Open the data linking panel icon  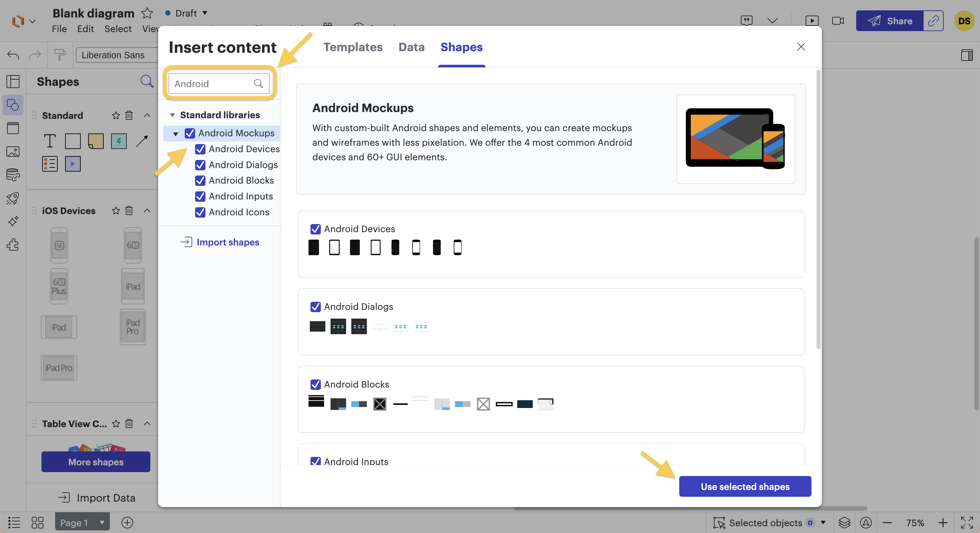tap(13, 175)
